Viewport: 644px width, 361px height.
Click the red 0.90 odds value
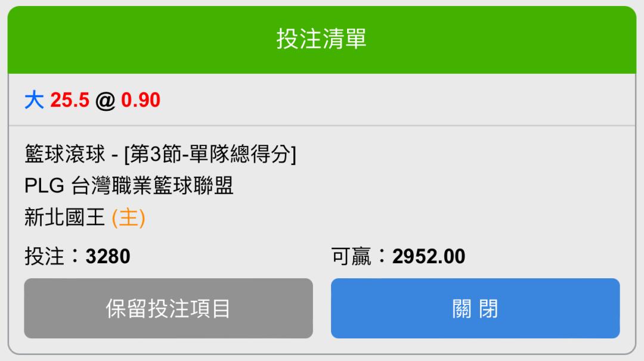pyautogui.click(x=141, y=100)
